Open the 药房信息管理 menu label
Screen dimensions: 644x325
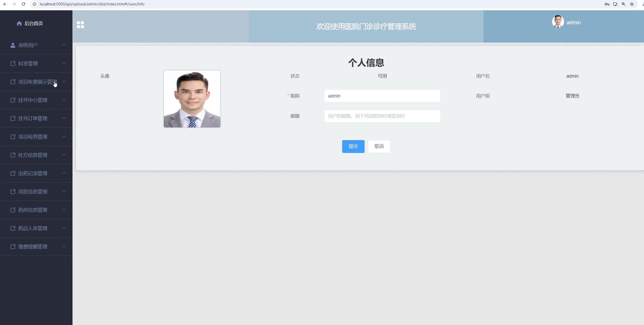click(x=33, y=210)
